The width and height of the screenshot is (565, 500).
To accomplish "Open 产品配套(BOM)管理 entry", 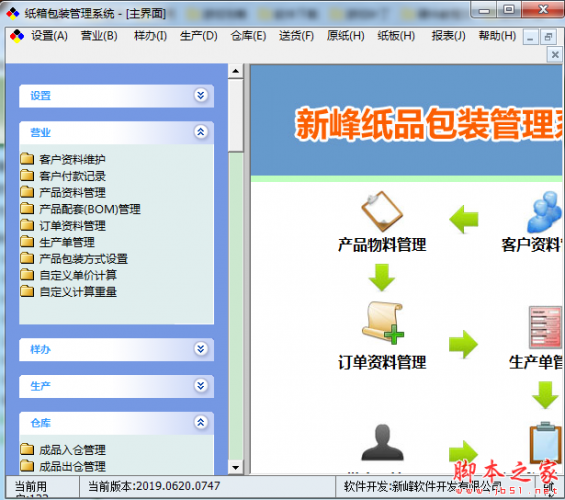I will 90,209.
